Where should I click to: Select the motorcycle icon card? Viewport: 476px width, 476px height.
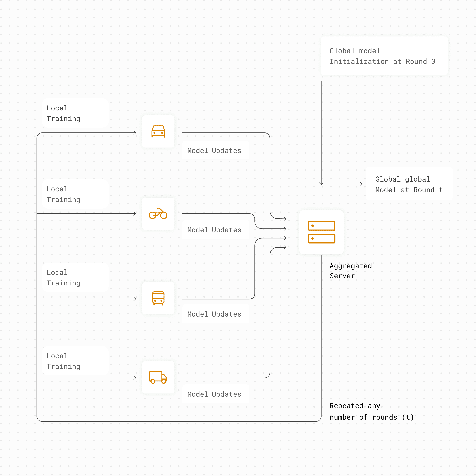click(x=158, y=214)
